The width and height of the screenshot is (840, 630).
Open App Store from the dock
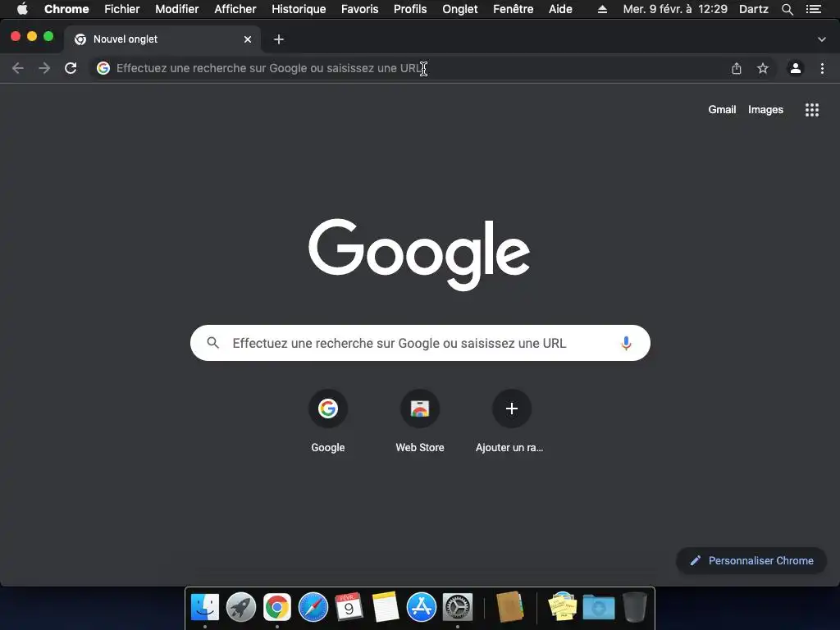tap(421, 607)
